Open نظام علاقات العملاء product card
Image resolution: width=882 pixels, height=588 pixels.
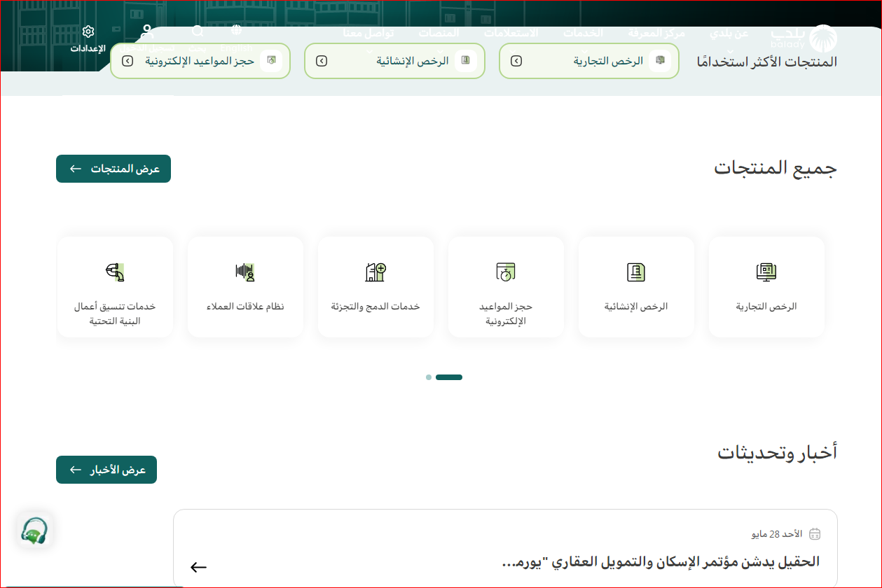pos(245,286)
